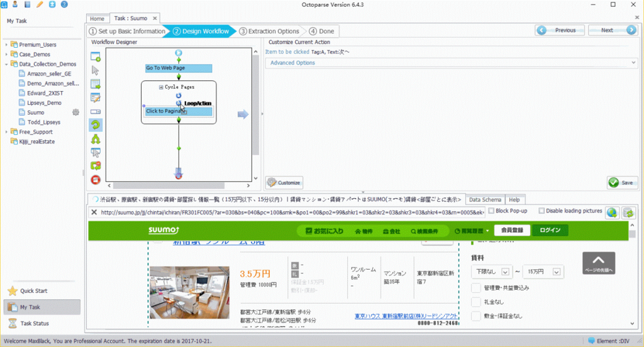The height and width of the screenshot is (347, 644).
Task: Choose the Extract Data tool icon
Action: tap(96, 84)
